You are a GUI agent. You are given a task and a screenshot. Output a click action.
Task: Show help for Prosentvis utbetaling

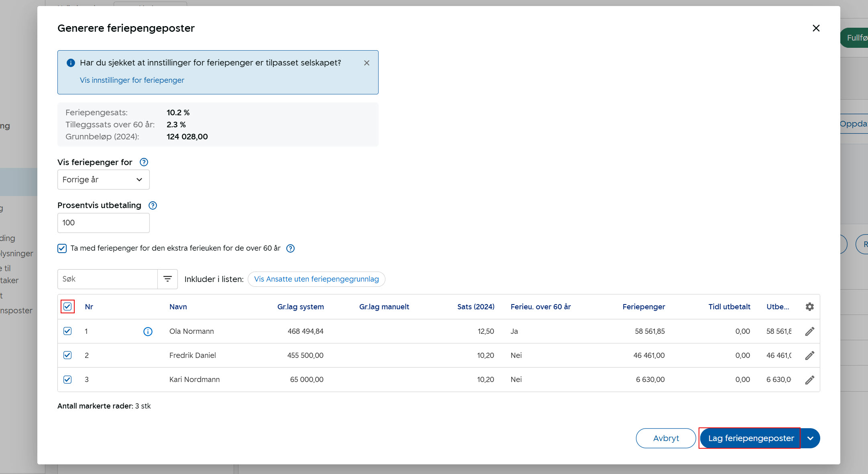tap(153, 206)
